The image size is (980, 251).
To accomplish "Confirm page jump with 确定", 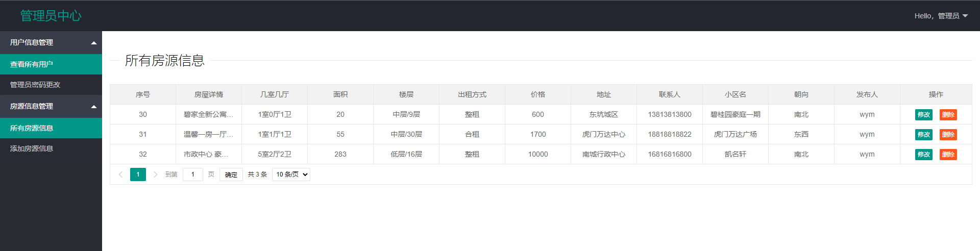I will pyautogui.click(x=231, y=174).
